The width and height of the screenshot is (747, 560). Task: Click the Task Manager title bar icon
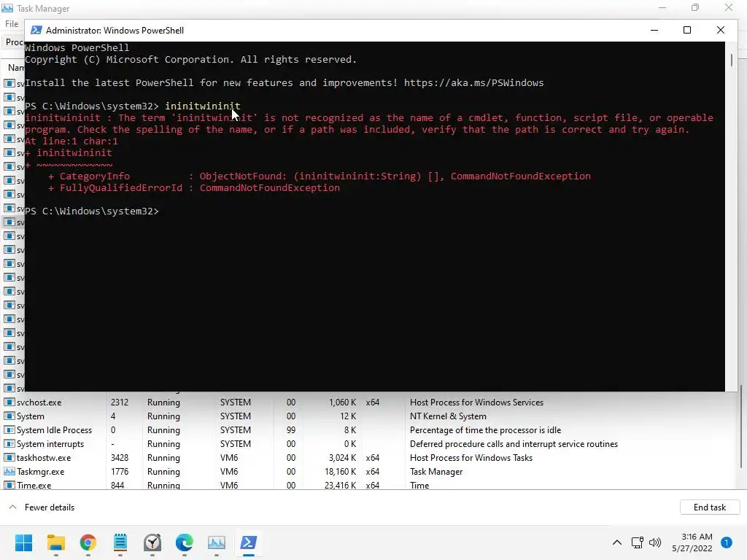(7, 8)
